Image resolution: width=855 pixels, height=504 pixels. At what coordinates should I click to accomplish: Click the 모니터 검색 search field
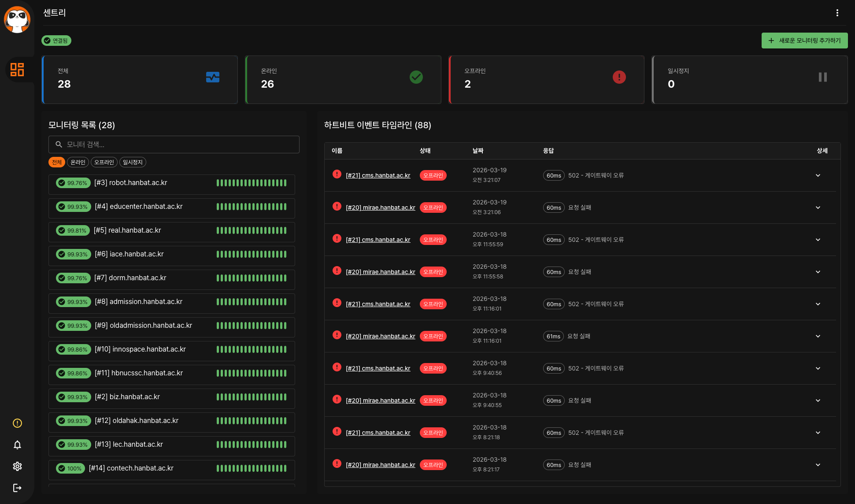pyautogui.click(x=174, y=145)
